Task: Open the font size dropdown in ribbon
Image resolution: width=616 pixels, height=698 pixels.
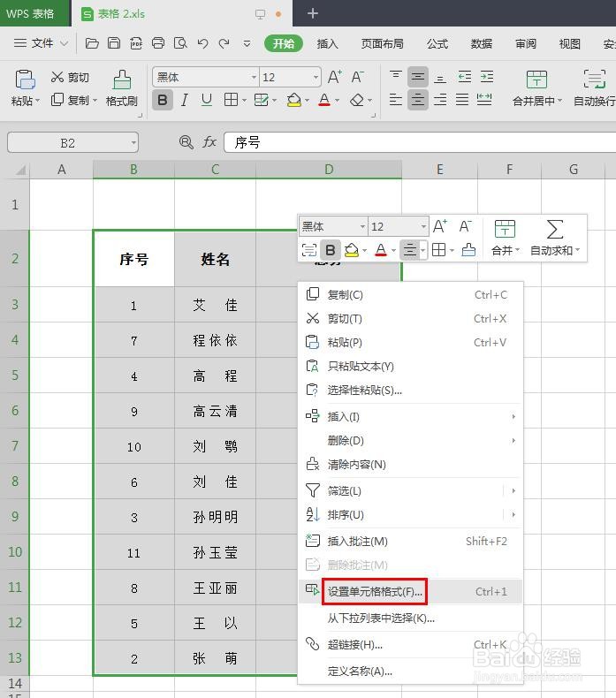Action: point(316,78)
